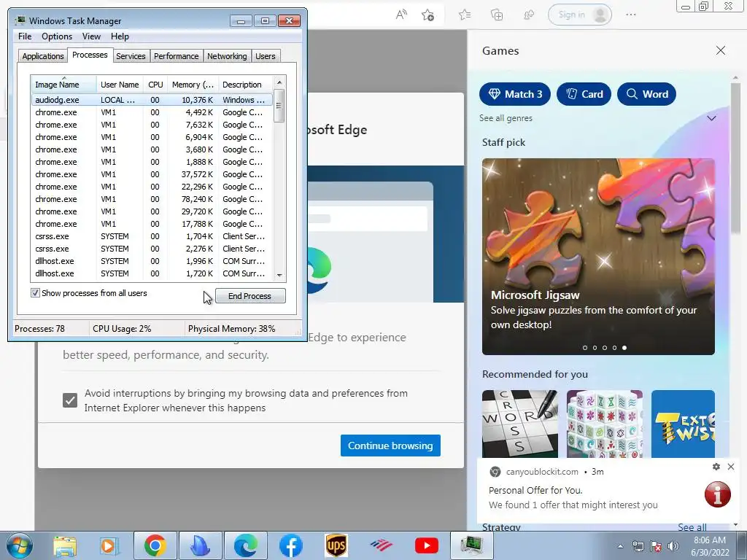Switch to the Services tab
This screenshot has width=747, height=560.
coord(131,56)
